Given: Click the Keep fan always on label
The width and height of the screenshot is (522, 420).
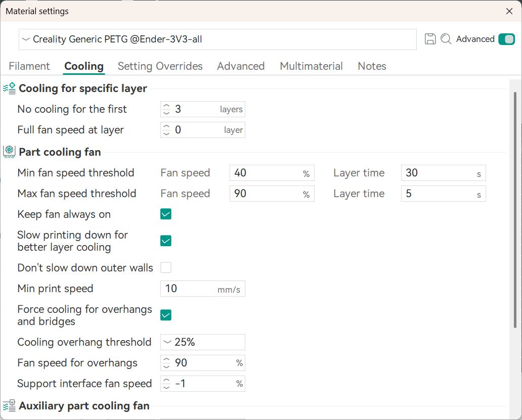Looking at the screenshot, I should tap(64, 214).
